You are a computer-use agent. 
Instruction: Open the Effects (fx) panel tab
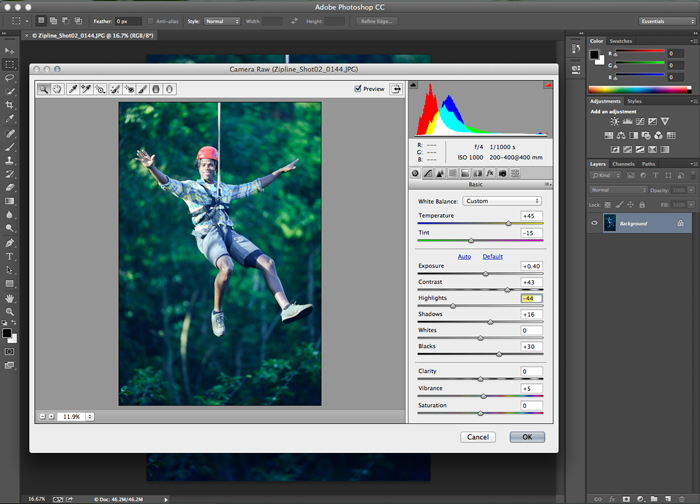pyautogui.click(x=490, y=173)
